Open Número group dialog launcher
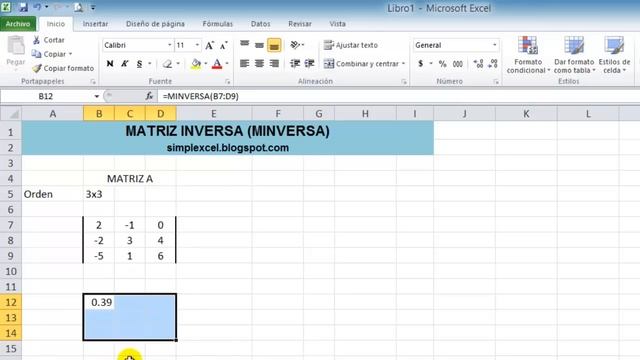The height and width of the screenshot is (360, 640). [496, 82]
